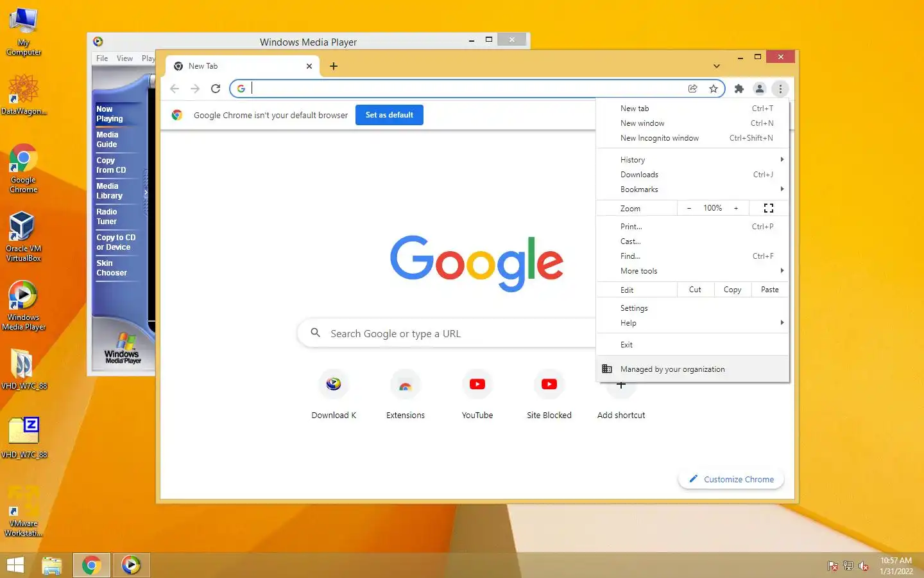
Task: Select New tab in Chrome menu
Action: 693,109
